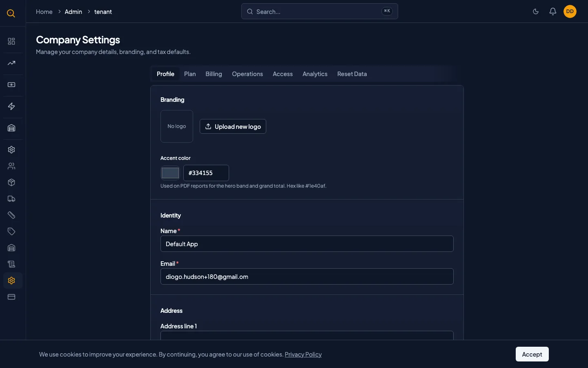Open the dashboard grid icon in sidebar
This screenshot has height=368, width=588.
(x=11, y=41)
